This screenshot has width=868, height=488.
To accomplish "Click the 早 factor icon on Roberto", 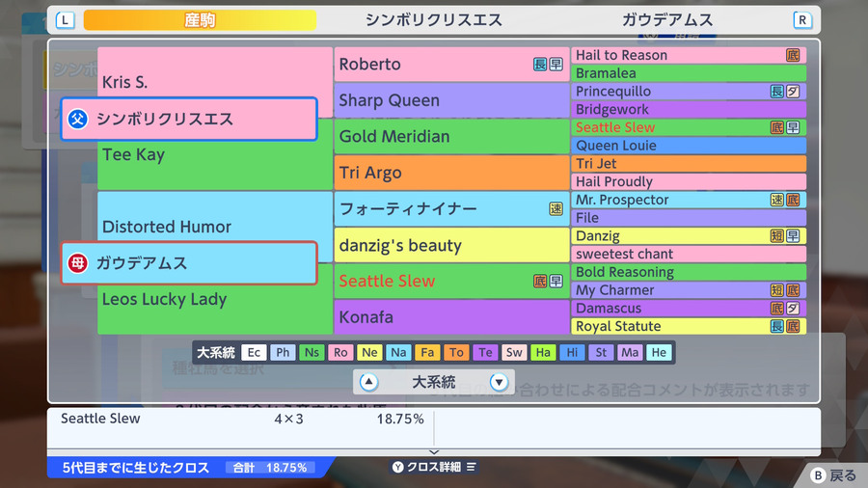I will (556, 65).
